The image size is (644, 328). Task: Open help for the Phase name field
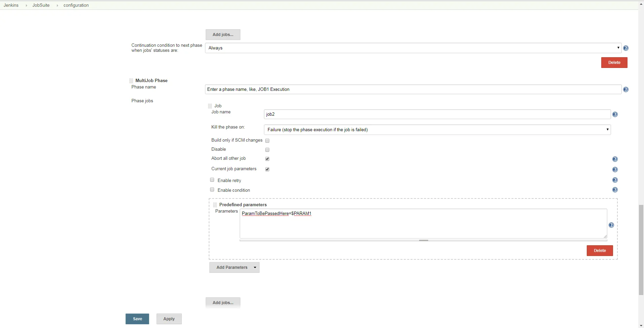click(x=626, y=89)
